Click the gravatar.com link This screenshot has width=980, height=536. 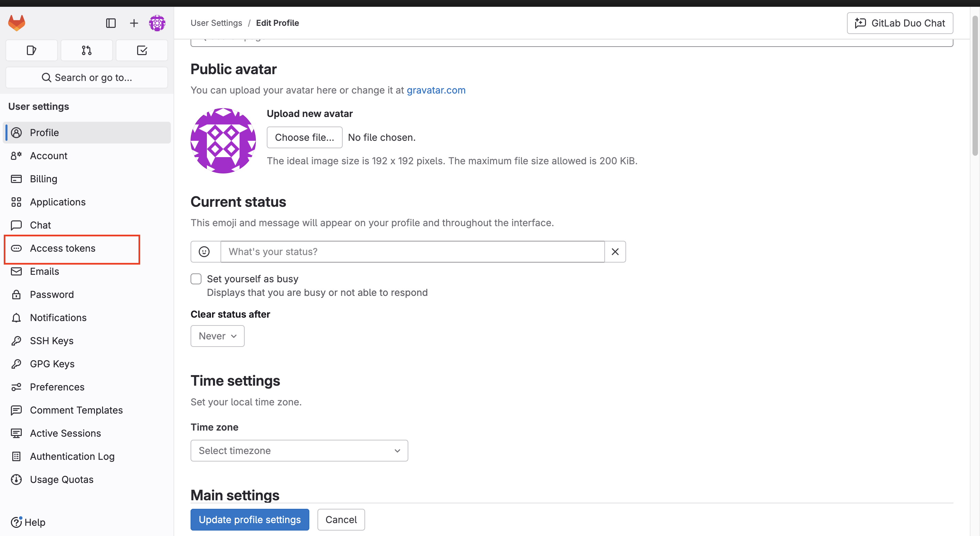point(436,90)
